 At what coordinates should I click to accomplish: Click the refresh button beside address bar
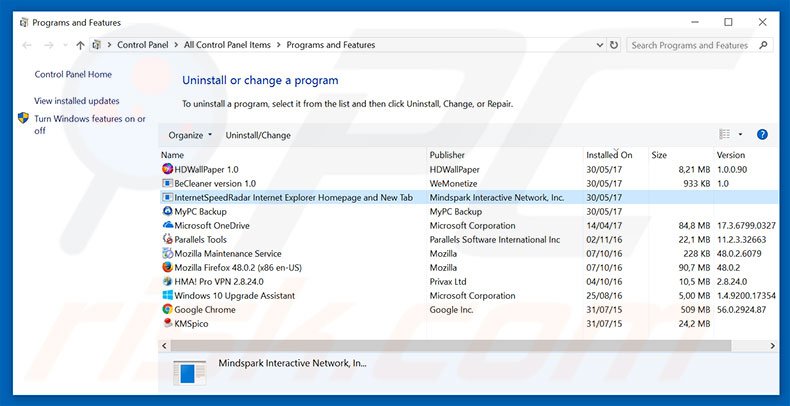(x=613, y=45)
